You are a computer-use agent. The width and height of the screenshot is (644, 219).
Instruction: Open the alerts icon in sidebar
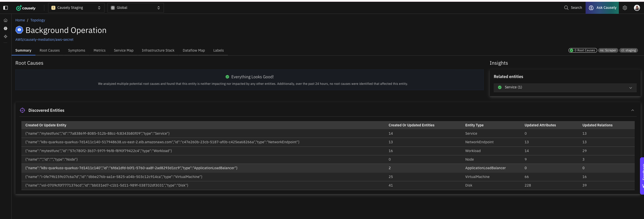point(6,28)
